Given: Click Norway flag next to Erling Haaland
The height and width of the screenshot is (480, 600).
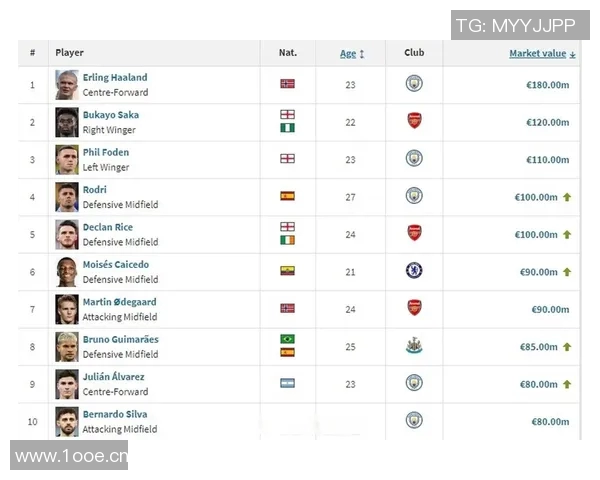Looking at the screenshot, I should click(x=287, y=84).
